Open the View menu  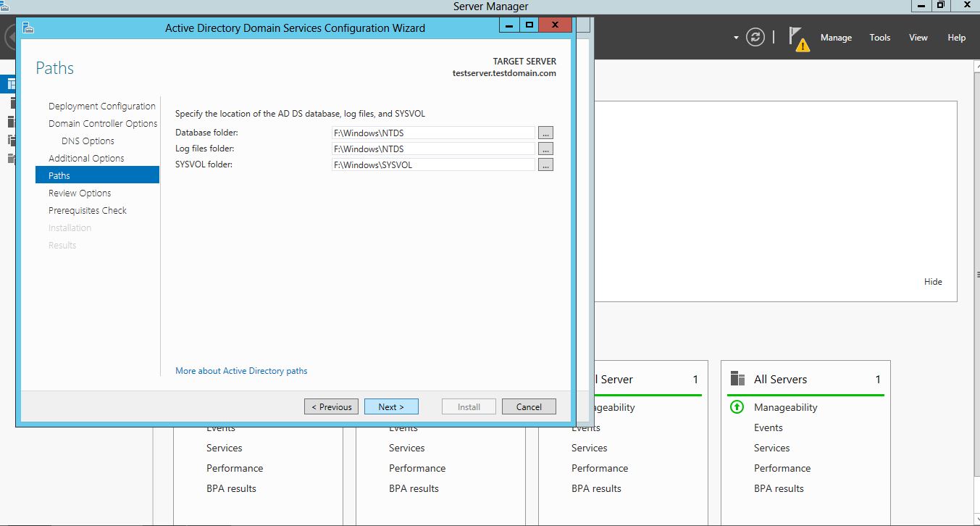(x=918, y=38)
